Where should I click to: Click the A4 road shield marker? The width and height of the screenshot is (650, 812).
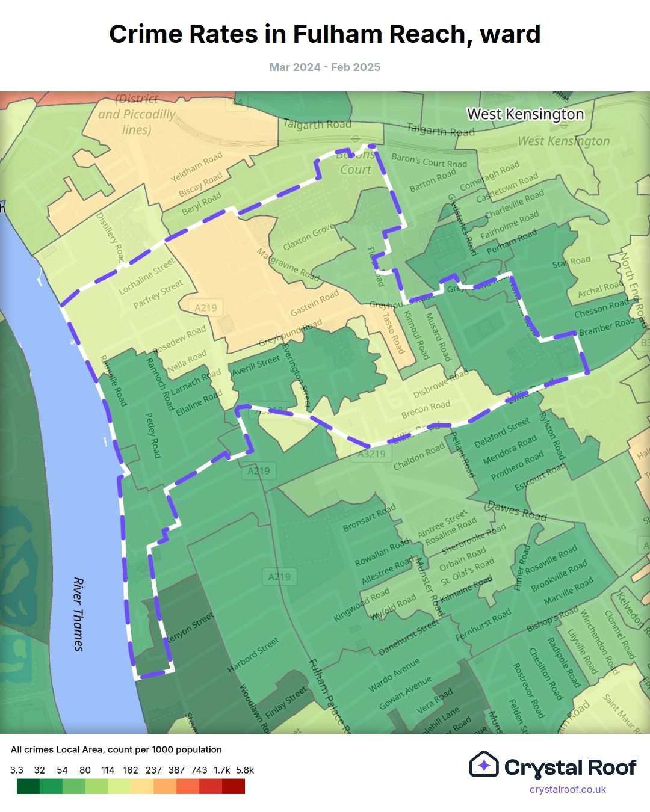tap(237, 102)
